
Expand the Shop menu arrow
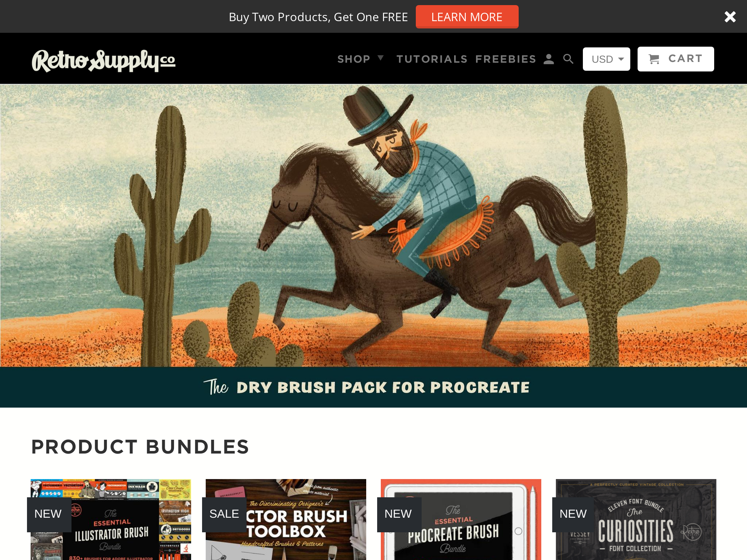[x=381, y=58]
